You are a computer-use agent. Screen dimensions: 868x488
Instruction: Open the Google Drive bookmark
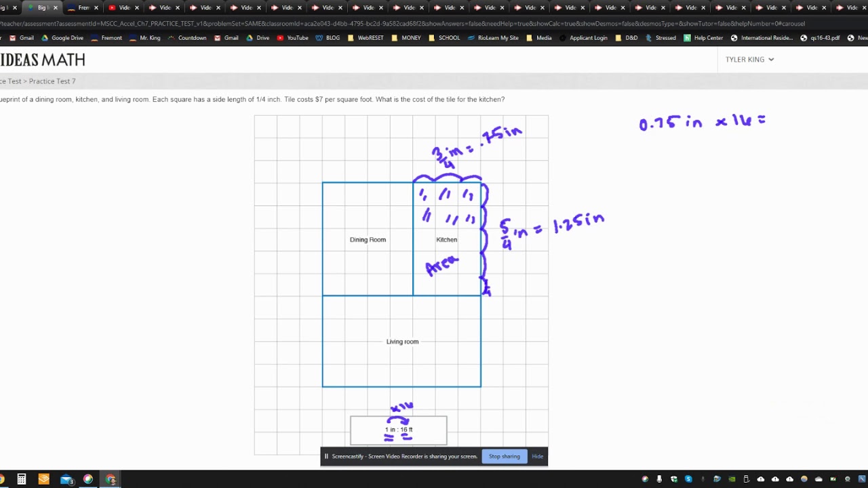click(62, 38)
